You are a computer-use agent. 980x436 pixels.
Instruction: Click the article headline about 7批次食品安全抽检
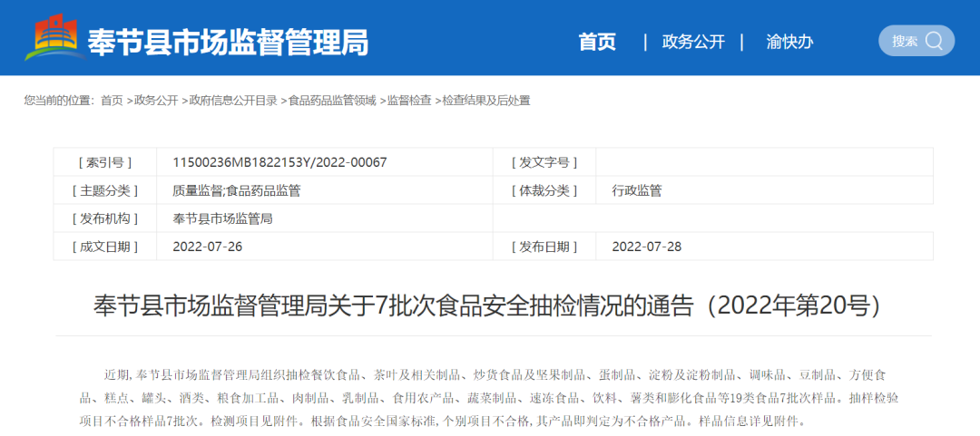pyautogui.click(x=489, y=306)
